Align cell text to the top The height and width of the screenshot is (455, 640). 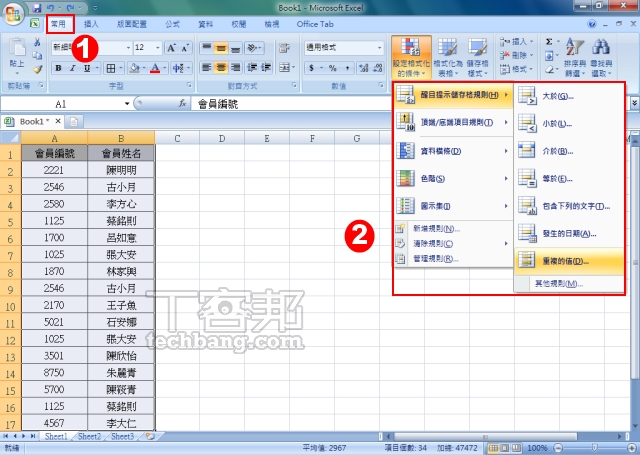click(207, 48)
